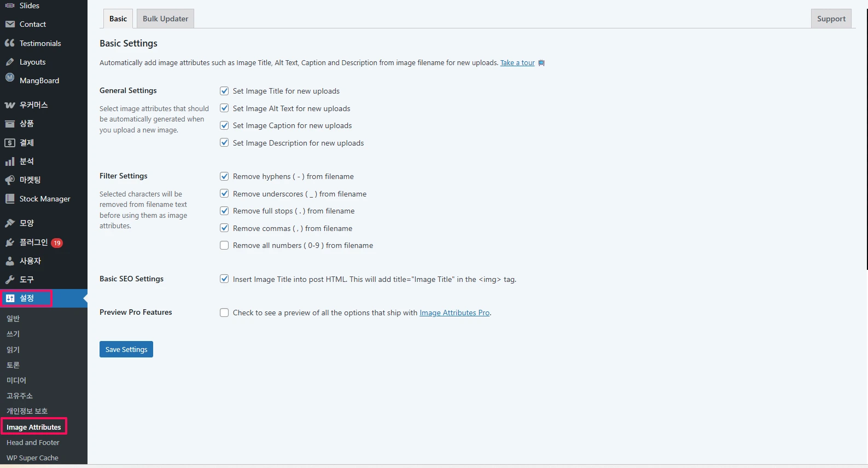Click the 플러그인 plugin icon
The image size is (868, 468).
coord(10,242)
